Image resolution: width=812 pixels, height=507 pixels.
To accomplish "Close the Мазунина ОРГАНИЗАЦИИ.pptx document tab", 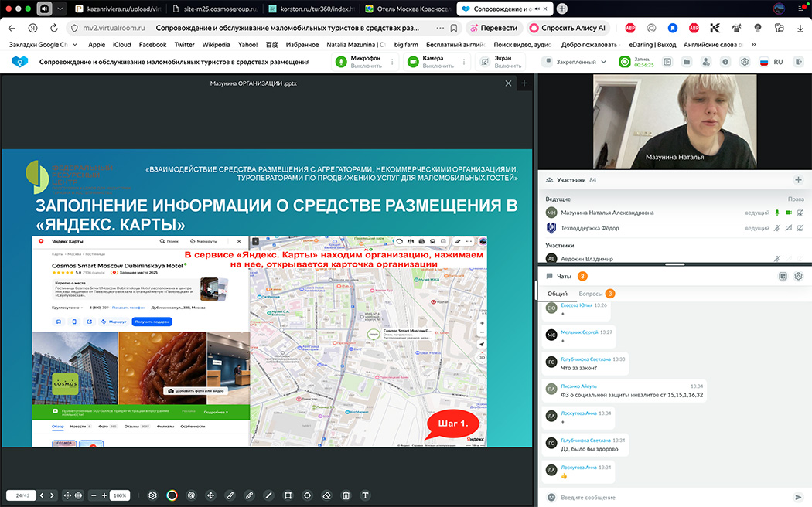I will click(x=509, y=83).
